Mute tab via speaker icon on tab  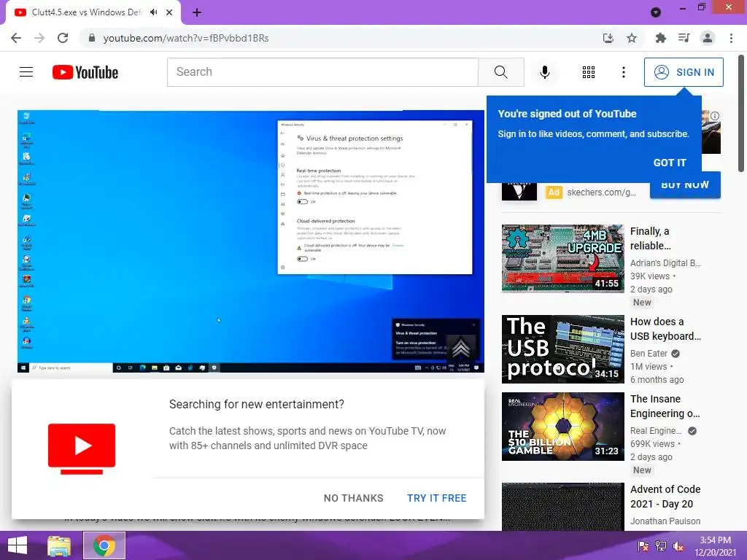(153, 12)
